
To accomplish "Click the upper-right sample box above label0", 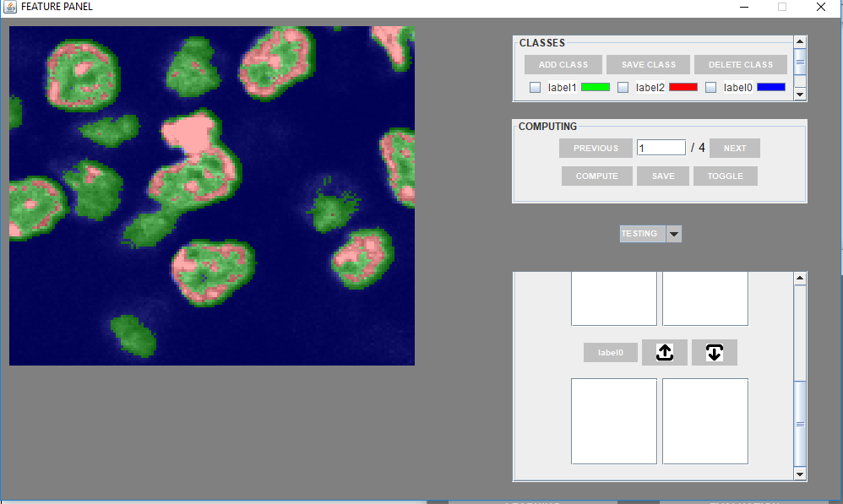I will tap(705, 299).
